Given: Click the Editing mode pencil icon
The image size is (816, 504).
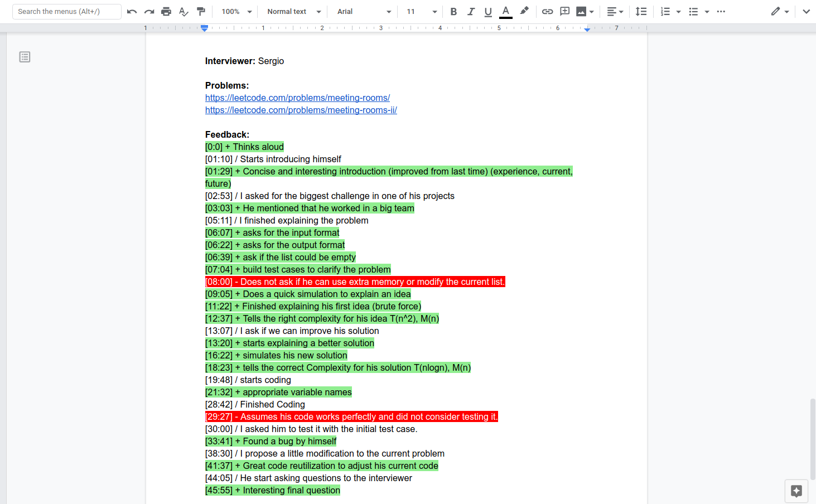Looking at the screenshot, I should 775,12.
